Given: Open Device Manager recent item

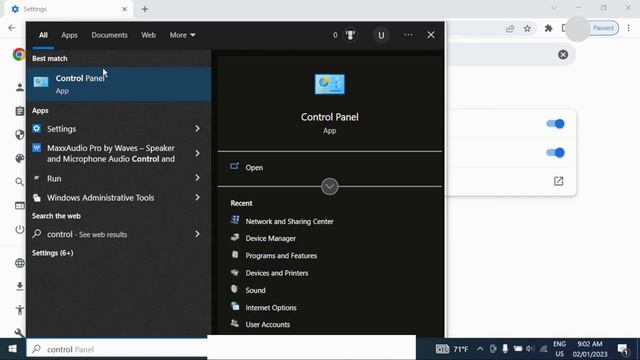Looking at the screenshot, I should [x=271, y=238].
